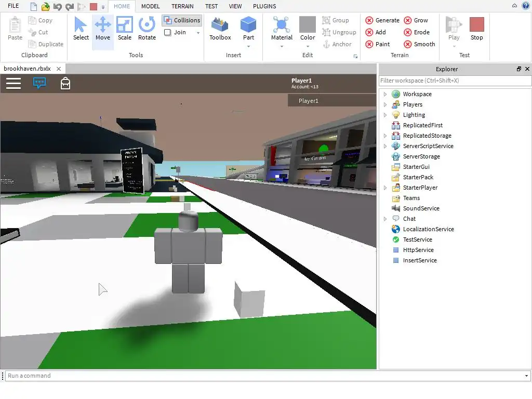
Task: Open the Studio help icon
Action: (526, 6)
